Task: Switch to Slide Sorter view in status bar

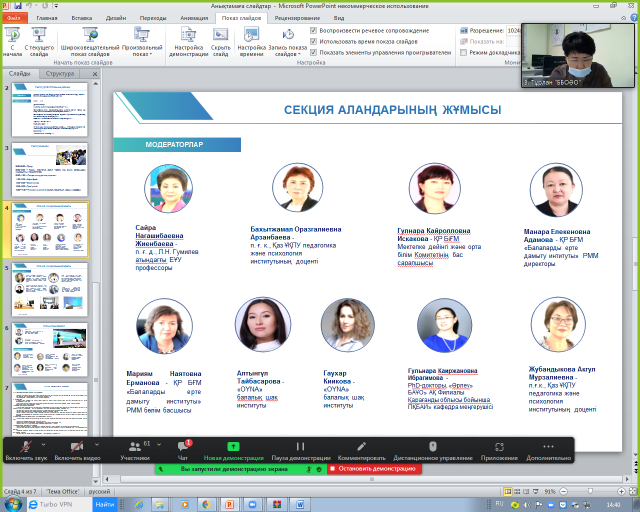Action: (x=517, y=491)
